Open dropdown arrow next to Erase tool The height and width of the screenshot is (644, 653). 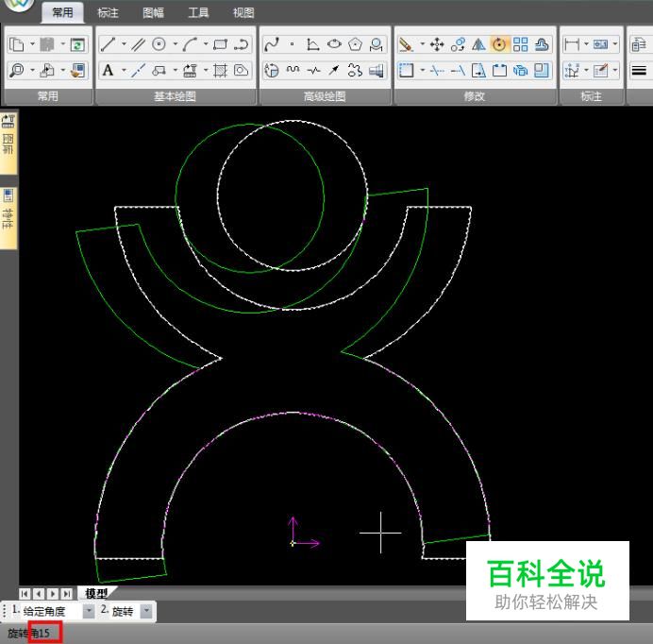(422, 43)
